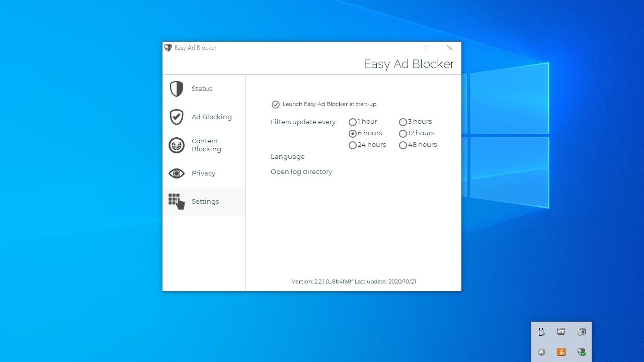This screenshot has height=362, width=644.
Task: Click the version and last update text
Action: click(354, 282)
